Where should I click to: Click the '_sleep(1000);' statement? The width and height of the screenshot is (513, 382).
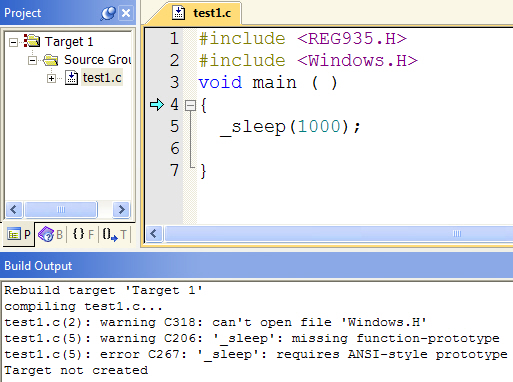[x=291, y=127]
